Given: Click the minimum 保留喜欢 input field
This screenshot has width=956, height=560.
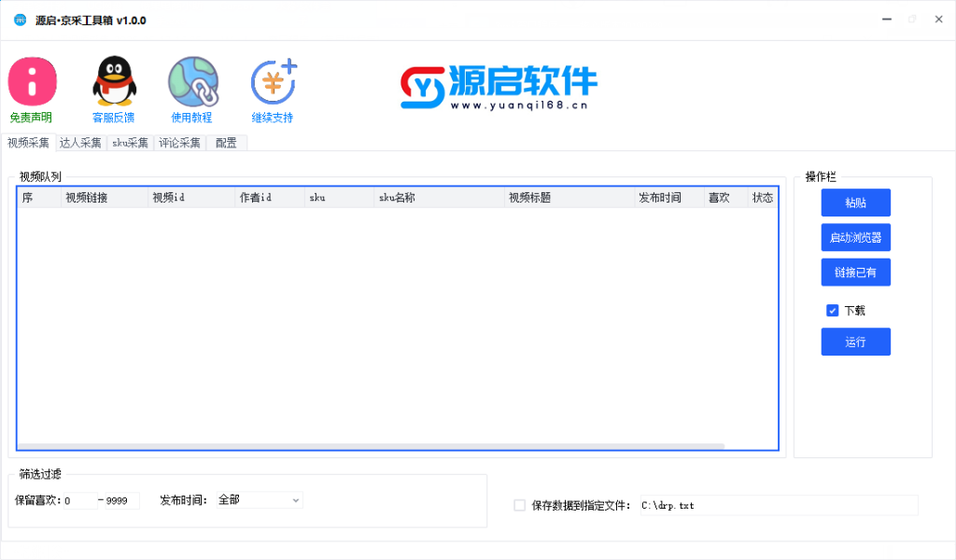Looking at the screenshot, I should click(x=79, y=501).
